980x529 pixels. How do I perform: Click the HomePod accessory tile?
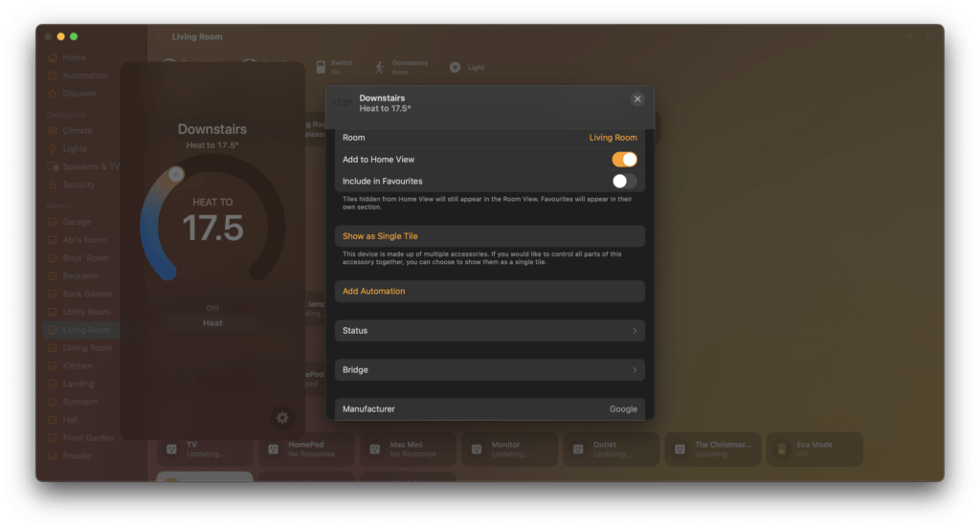pos(306,449)
